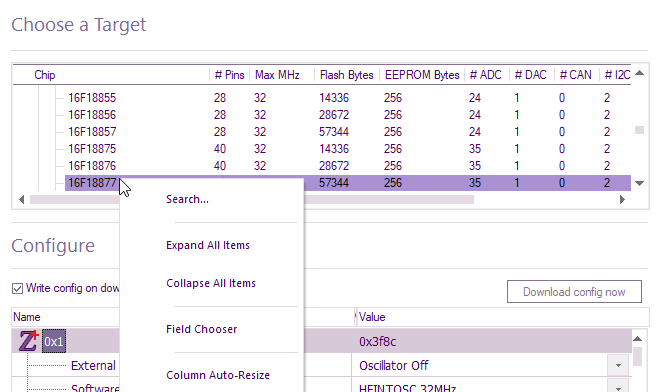Choose Column Auto-Resize menu entry
657x392 pixels.
[x=218, y=375]
